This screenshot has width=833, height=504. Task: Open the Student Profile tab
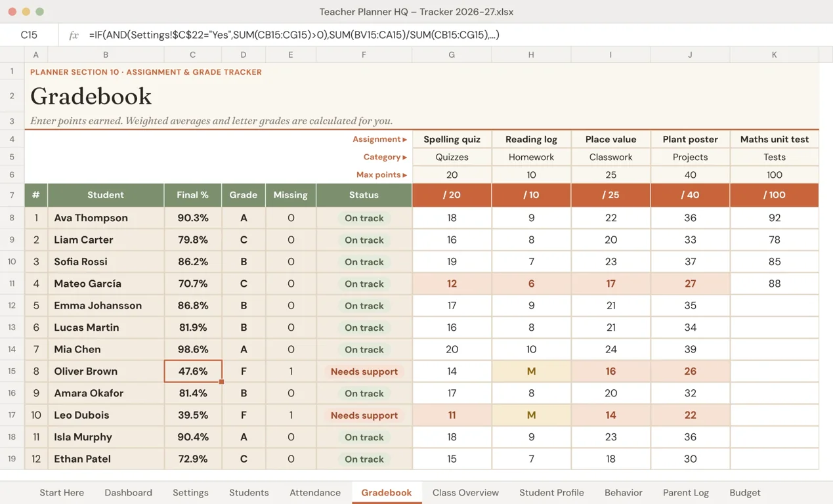pyautogui.click(x=551, y=493)
